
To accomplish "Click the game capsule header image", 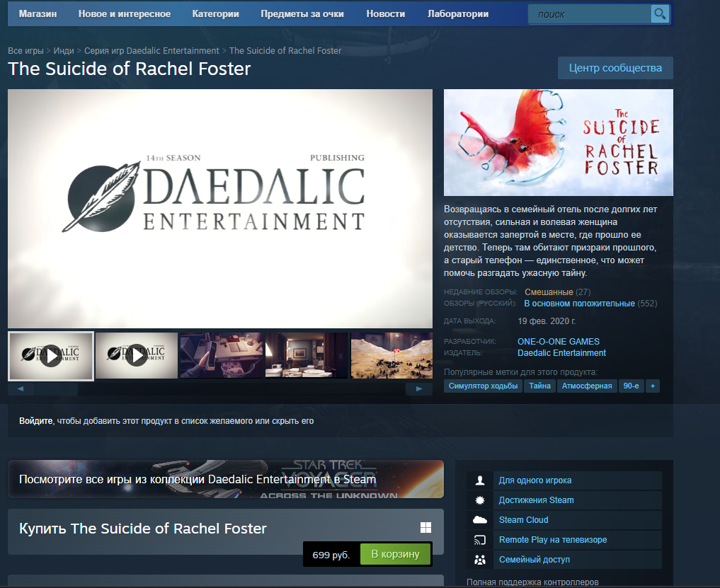I will [559, 142].
